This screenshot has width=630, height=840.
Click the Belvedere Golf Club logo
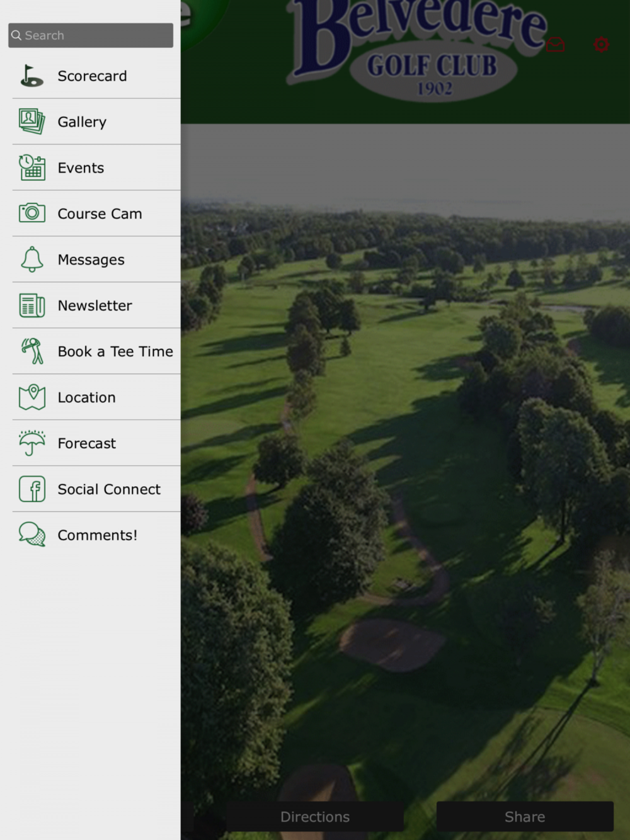click(417, 50)
